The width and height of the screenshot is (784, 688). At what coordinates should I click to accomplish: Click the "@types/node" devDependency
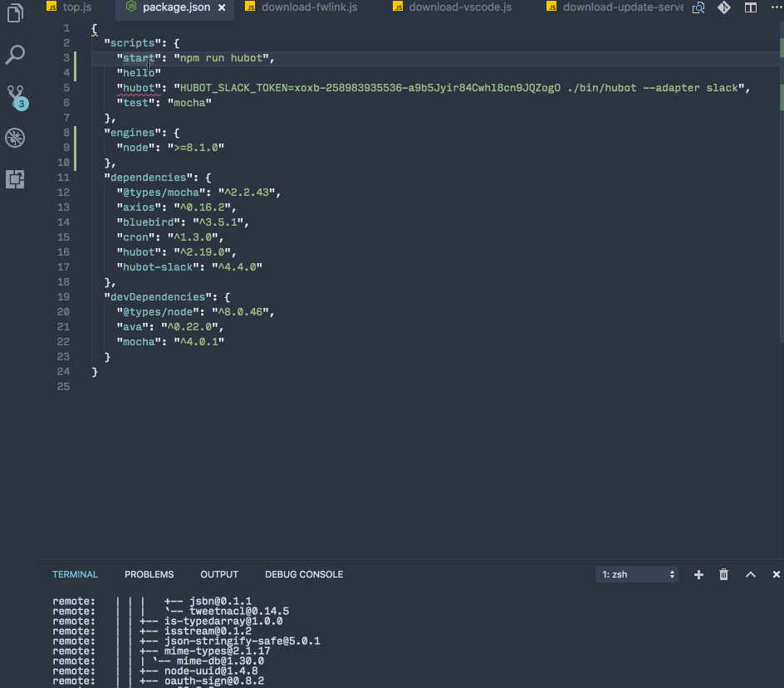(x=158, y=312)
